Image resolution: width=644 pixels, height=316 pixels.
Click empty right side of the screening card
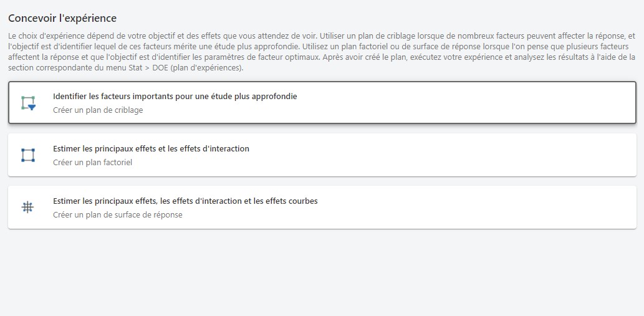pyautogui.click(x=499, y=103)
